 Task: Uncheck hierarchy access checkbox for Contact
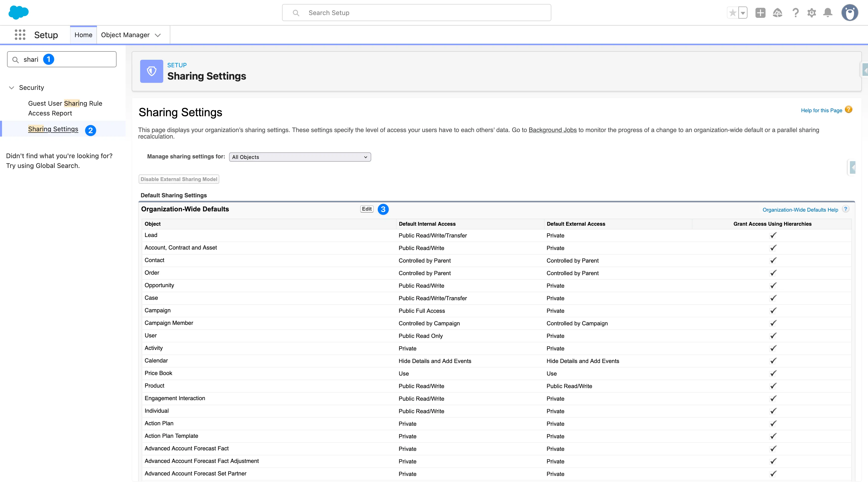click(x=773, y=260)
